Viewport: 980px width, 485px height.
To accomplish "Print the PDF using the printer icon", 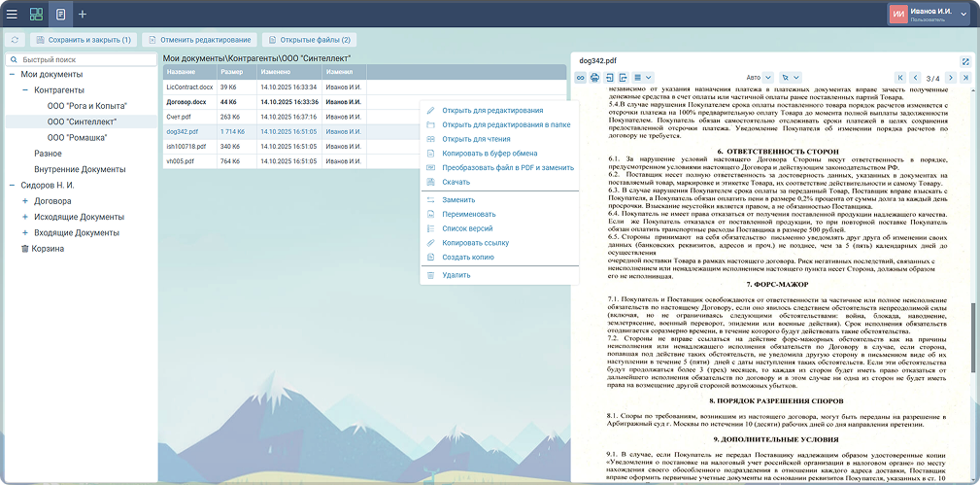I will (594, 77).
